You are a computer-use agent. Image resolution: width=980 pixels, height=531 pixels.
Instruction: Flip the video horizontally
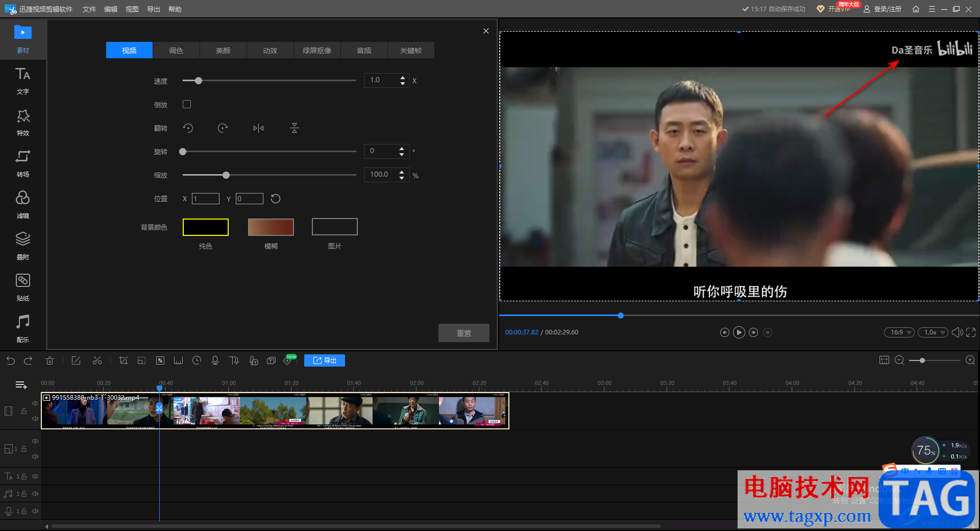258,128
